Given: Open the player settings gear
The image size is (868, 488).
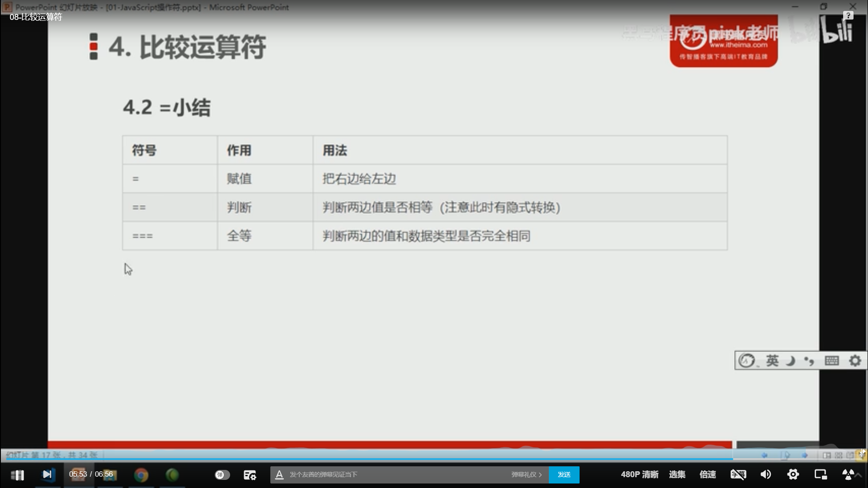Looking at the screenshot, I should tap(793, 474).
